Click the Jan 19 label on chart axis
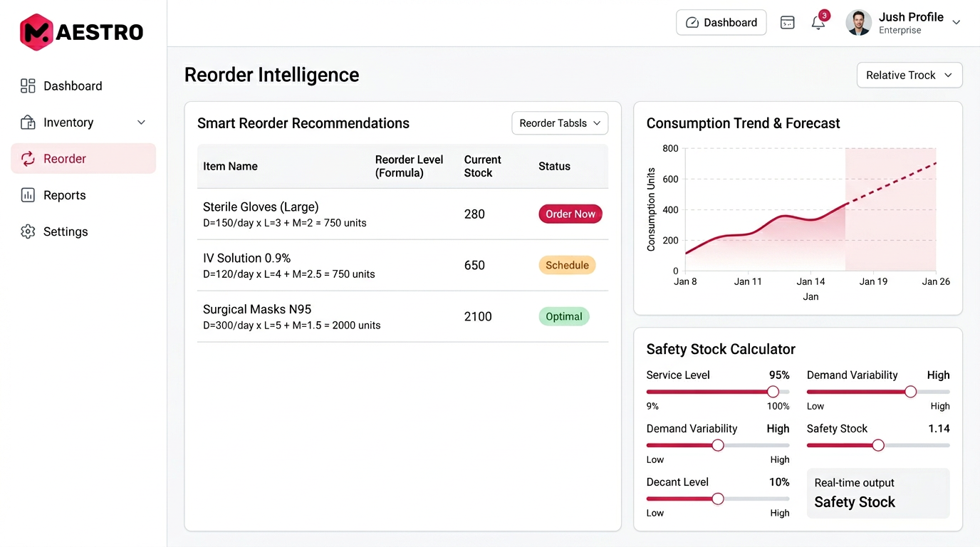The width and height of the screenshot is (980, 547). point(873,281)
